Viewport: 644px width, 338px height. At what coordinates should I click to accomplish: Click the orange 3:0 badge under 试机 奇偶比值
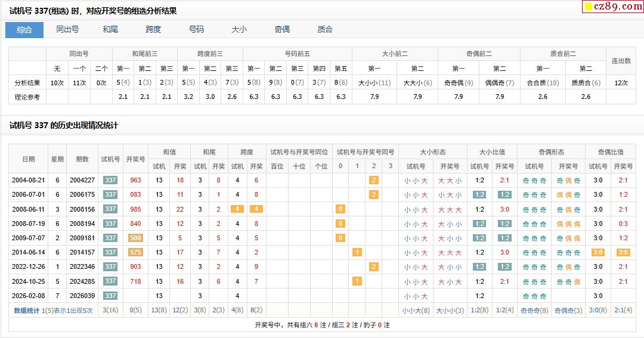point(597,252)
